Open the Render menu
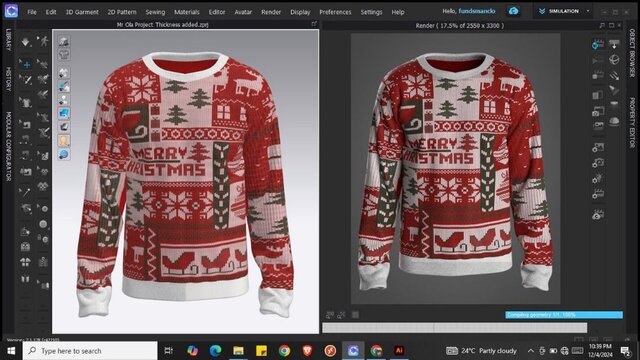The width and height of the screenshot is (640, 360). pos(271,12)
